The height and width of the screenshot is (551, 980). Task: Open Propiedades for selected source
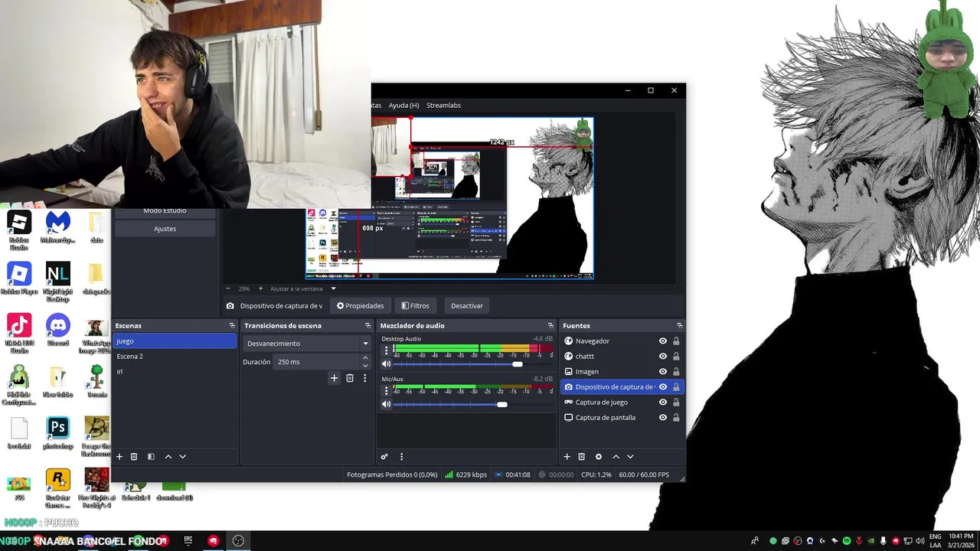pos(360,306)
